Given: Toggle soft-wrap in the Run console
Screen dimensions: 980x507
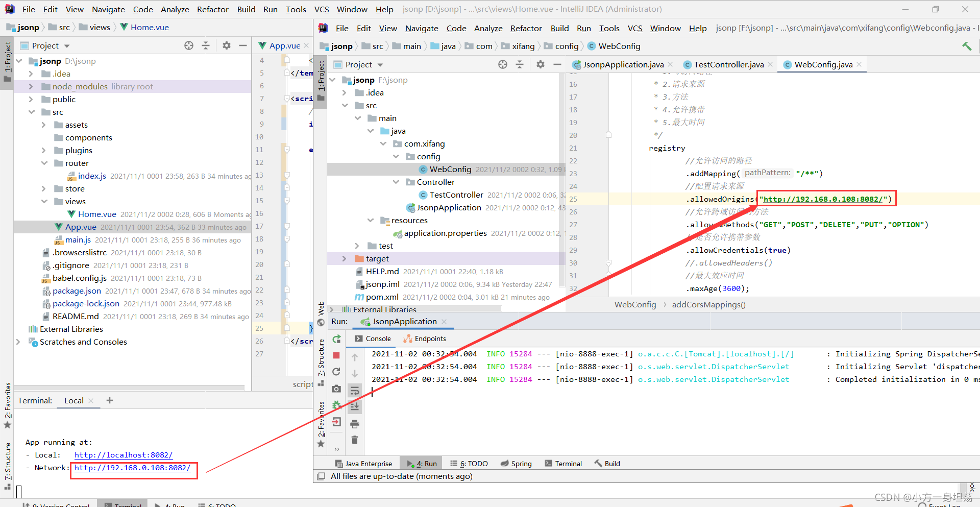Looking at the screenshot, I should click(x=355, y=391).
